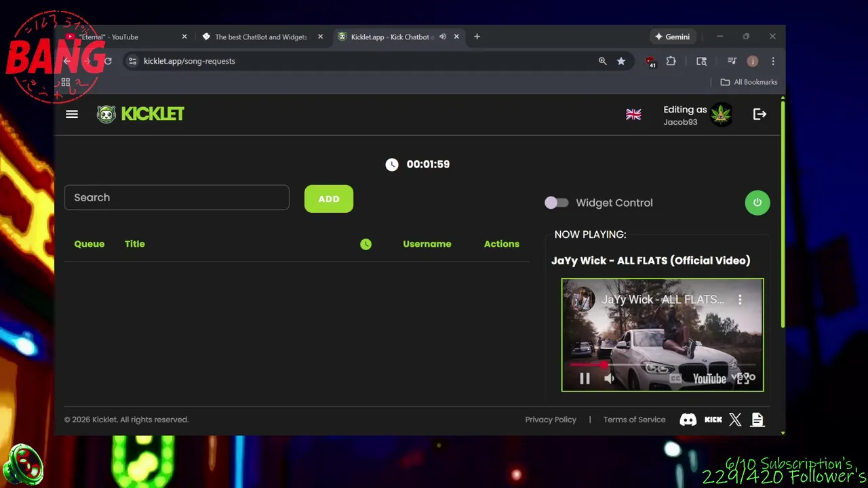Open Terms of Service link
This screenshot has height=488, width=868.
tap(635, 420)
